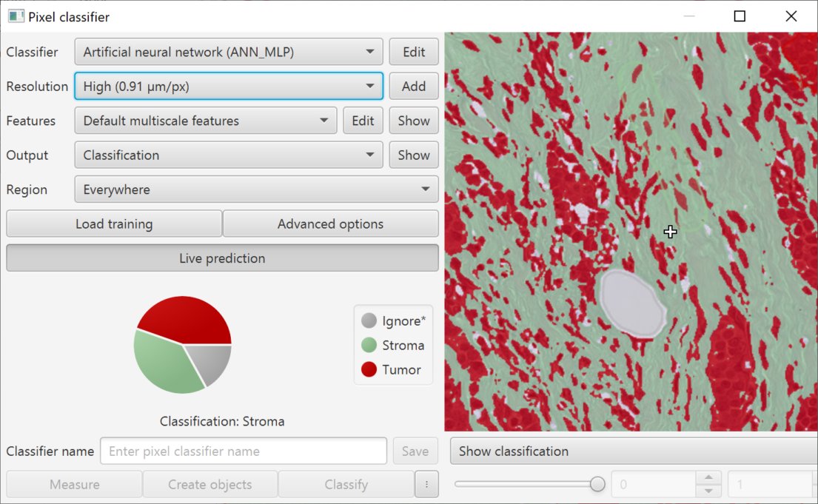Open the three-dot more options button
Image resolution: width=818 pixels, height=504 pixels.
[x=426, y=485]
